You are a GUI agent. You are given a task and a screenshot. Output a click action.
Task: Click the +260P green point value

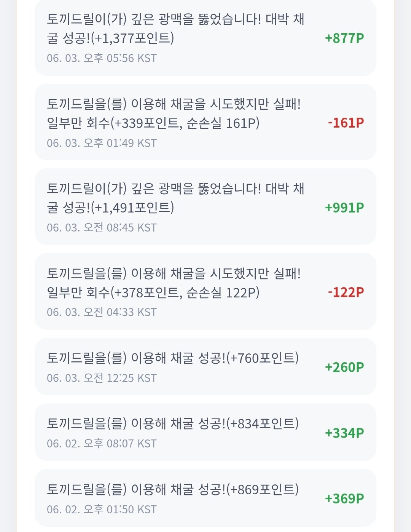point(344,367)
